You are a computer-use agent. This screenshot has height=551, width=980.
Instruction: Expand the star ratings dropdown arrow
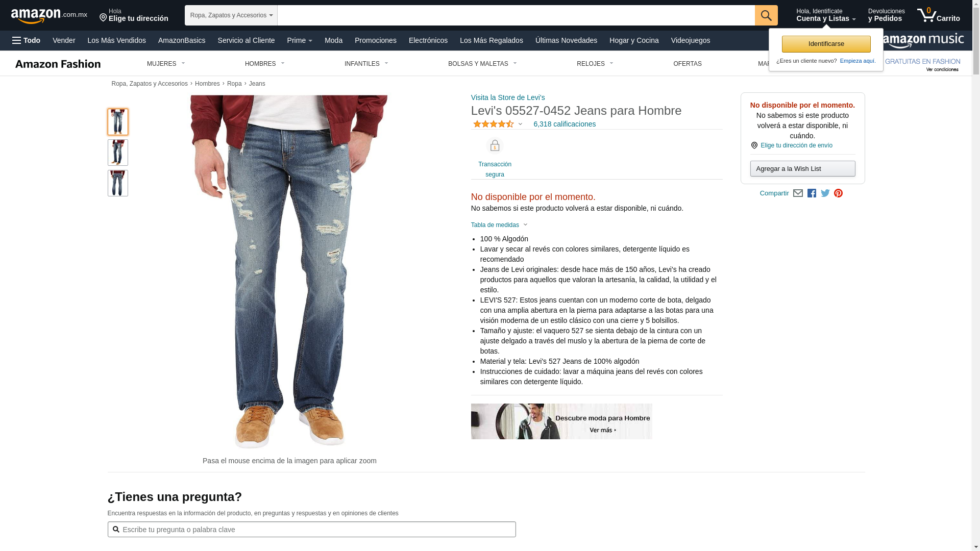[520, 124]
